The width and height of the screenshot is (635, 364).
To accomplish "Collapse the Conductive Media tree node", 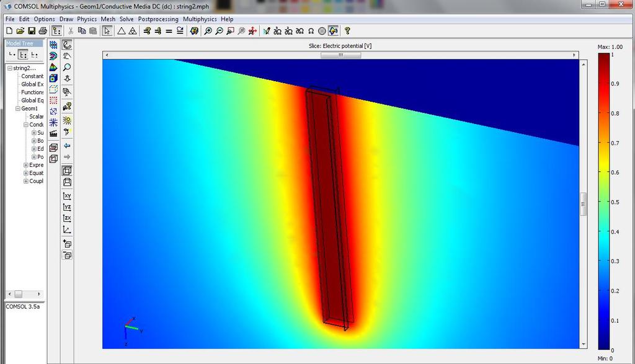I will coord(26,125).
